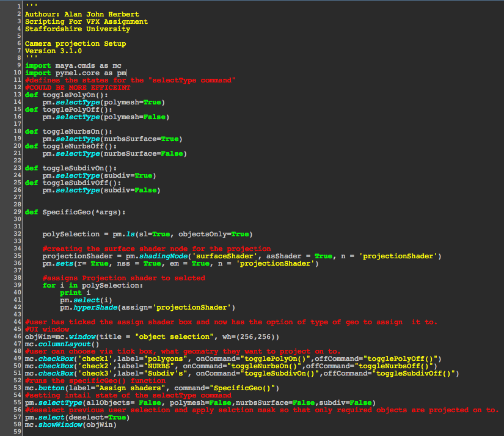Click "#defines the states" comment on line 11
Screen dimensions: 504x436
[130, 81]
